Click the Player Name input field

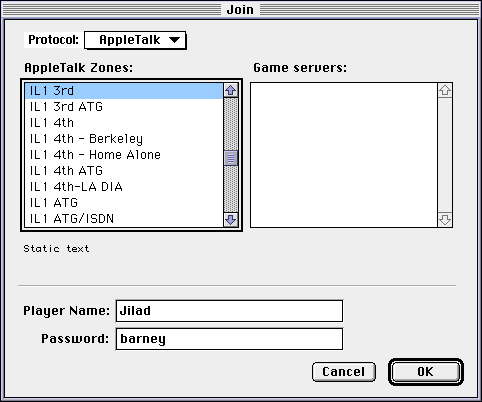coord(229,311)
